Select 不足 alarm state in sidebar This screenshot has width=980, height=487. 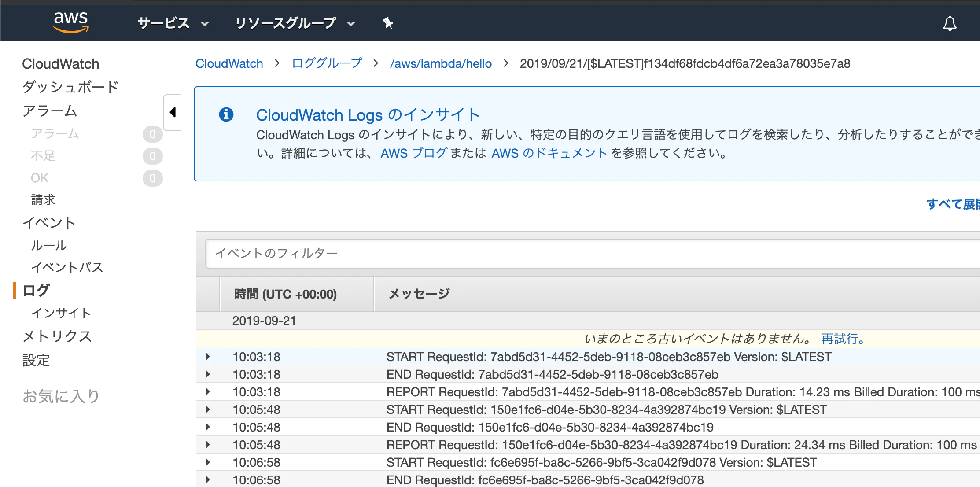(x=43, y=156)
